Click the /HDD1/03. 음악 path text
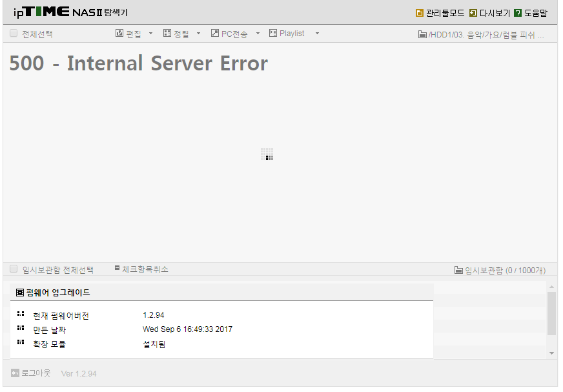 click(x=486, y=35)
